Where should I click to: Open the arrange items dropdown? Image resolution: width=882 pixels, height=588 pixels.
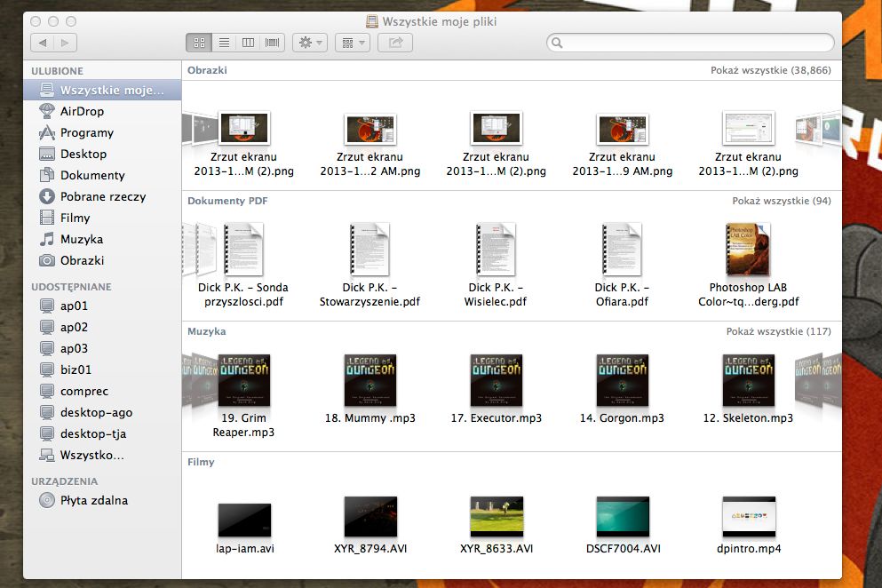(x=353, y=43)
